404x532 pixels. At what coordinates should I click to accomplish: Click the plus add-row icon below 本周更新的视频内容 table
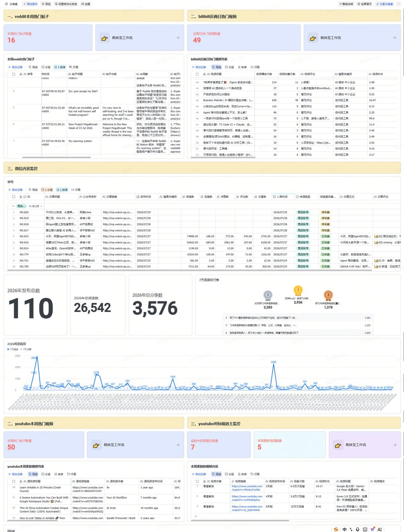point(196,516)
